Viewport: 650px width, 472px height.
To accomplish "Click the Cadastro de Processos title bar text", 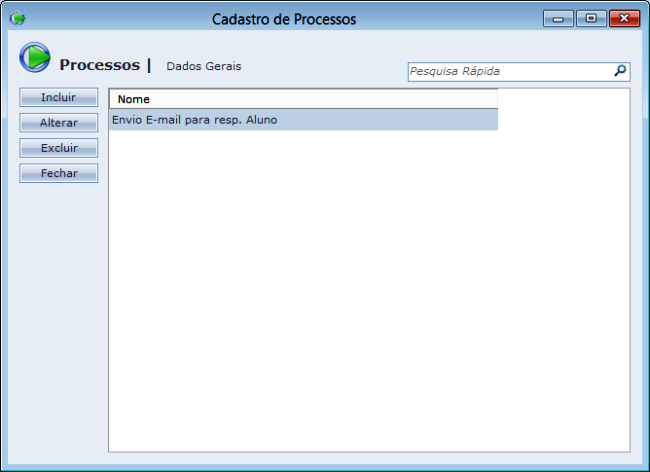I will [283, 19].
